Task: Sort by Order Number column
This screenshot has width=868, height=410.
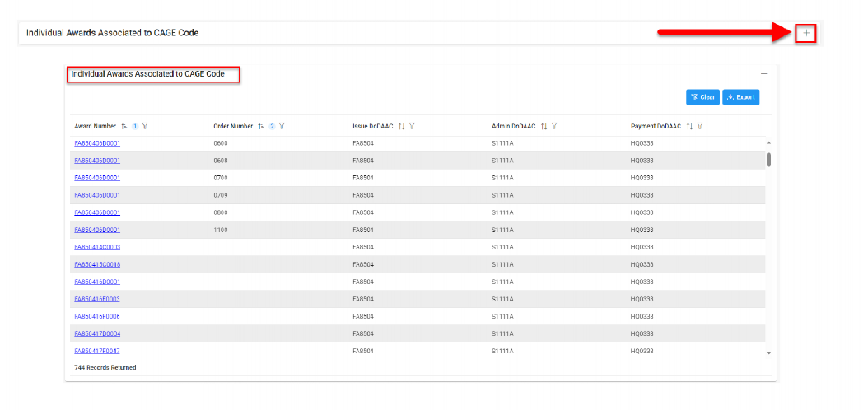Action: (x=261, y=126)
